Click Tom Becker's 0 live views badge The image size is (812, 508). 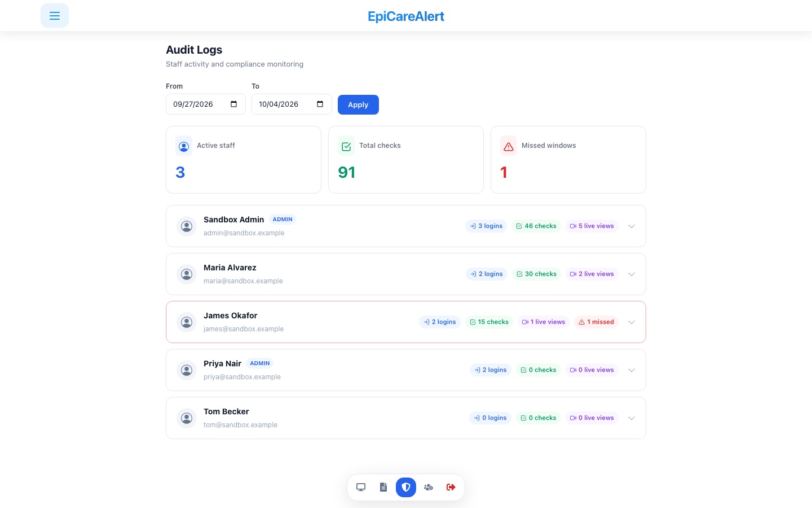click(592, 418)
